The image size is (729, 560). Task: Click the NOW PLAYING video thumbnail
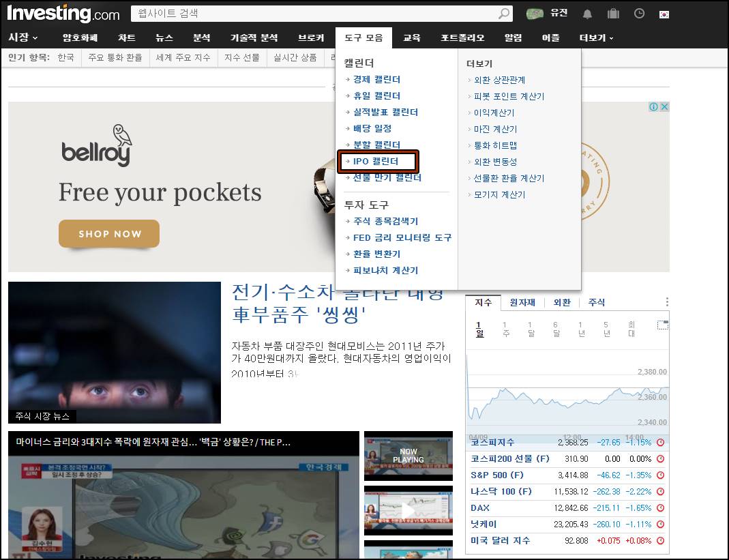pos(408,456)
